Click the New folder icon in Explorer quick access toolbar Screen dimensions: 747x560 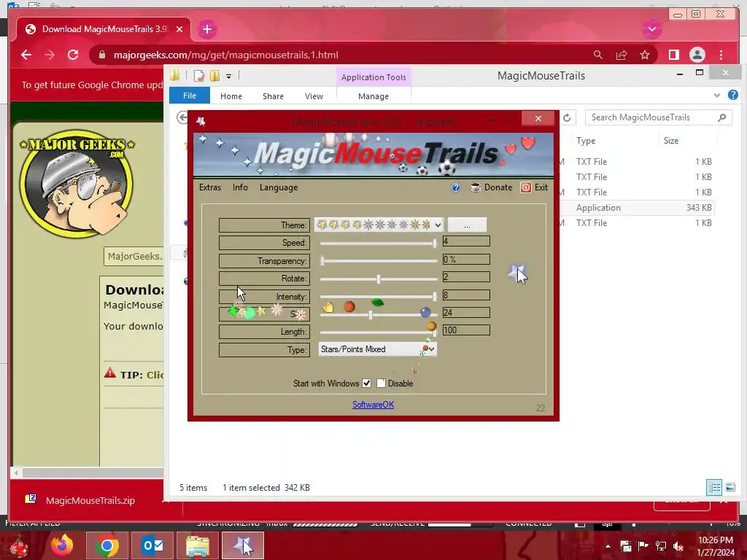(215, 76)
